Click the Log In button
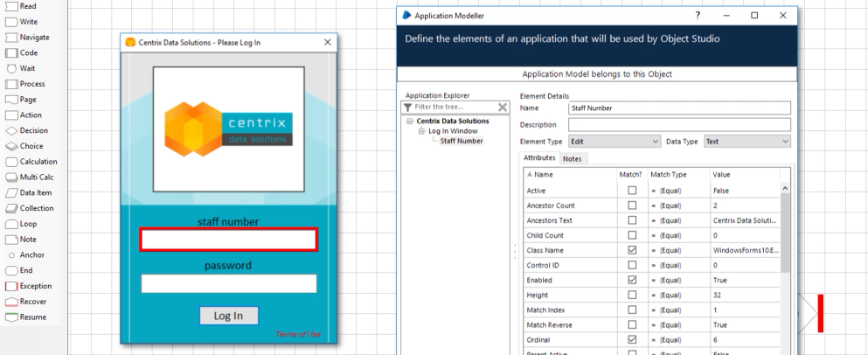This screenshot has height=355, width=868. [x=229, y=316]
